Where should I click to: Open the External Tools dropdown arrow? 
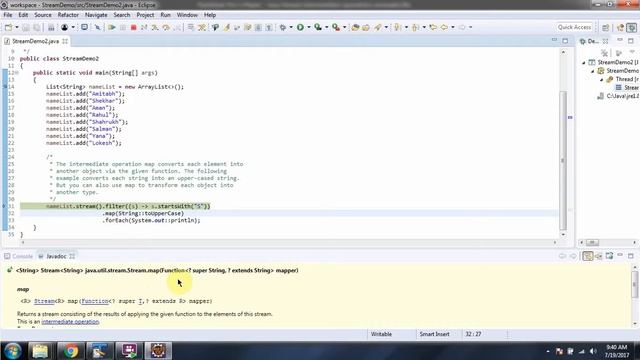point(344,27)
